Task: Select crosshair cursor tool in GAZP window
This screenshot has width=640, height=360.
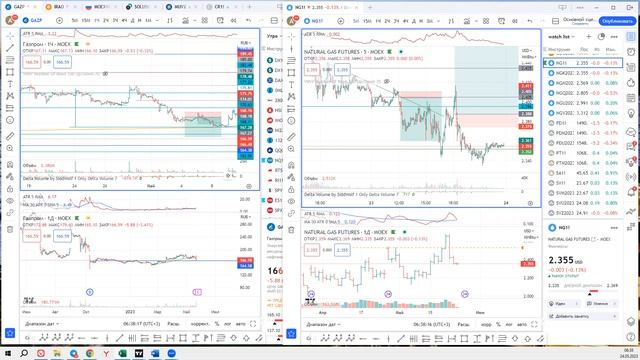Action: click(x=10, y=36)
